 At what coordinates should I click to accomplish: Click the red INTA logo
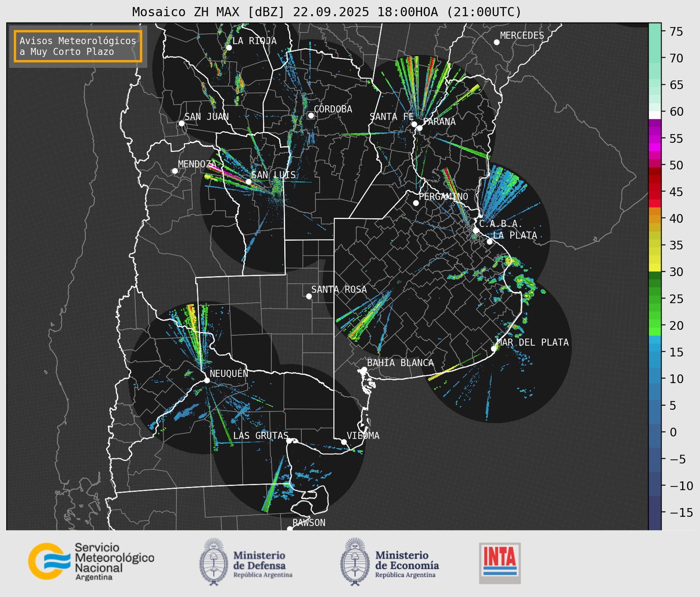coord(500,563)
